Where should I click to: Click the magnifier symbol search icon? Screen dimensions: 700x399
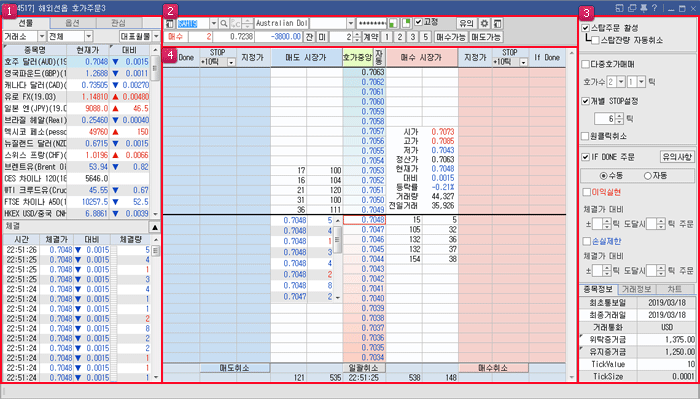[x=224, y=23]
